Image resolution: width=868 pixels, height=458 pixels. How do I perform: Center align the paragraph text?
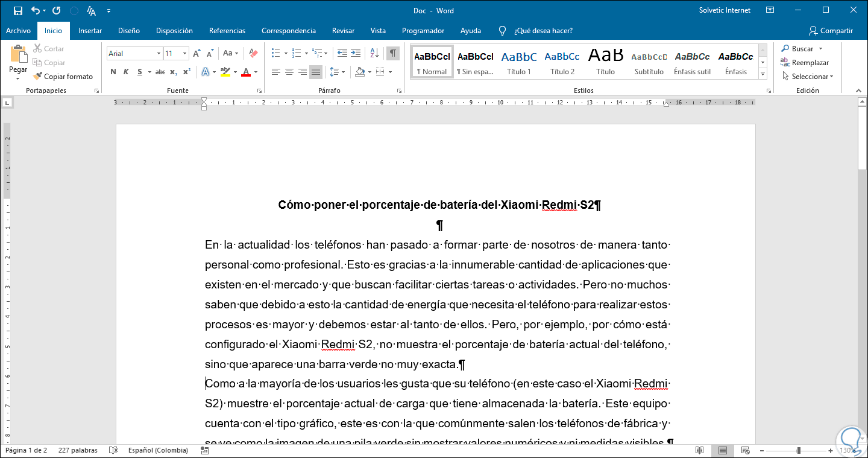click(x=289, y=72)
